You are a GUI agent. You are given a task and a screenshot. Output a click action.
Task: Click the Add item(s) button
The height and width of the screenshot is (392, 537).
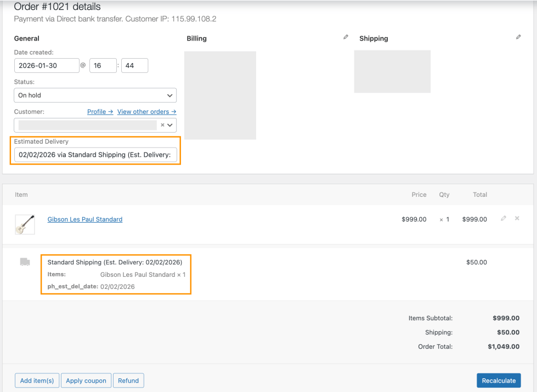pyautogui.click(x=37, y=380)
